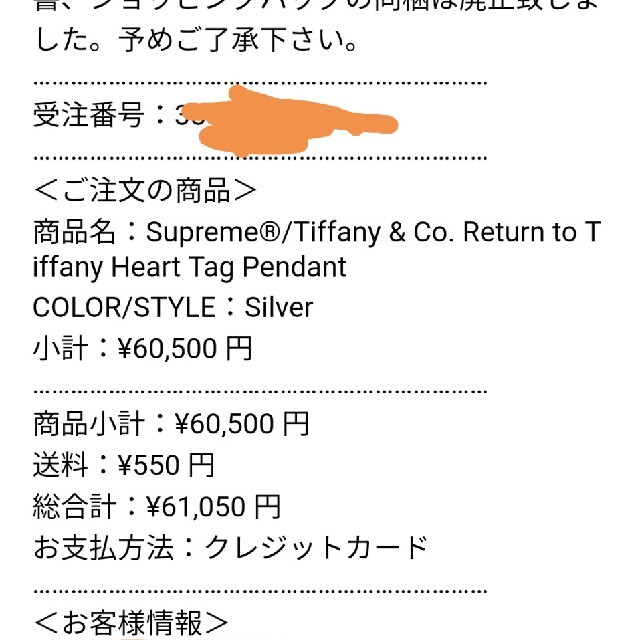The height and width of the screenshot is (640, 640).
Task: Click the 小計 ¥60,500 円 line
Action: pyautogui.click(x=142, y=349)
